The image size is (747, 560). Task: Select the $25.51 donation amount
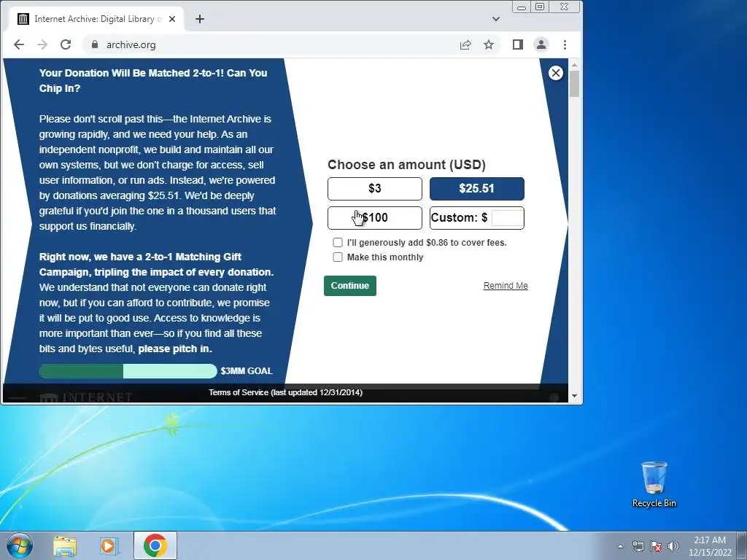pyautogui.click(x=477, y=189)
